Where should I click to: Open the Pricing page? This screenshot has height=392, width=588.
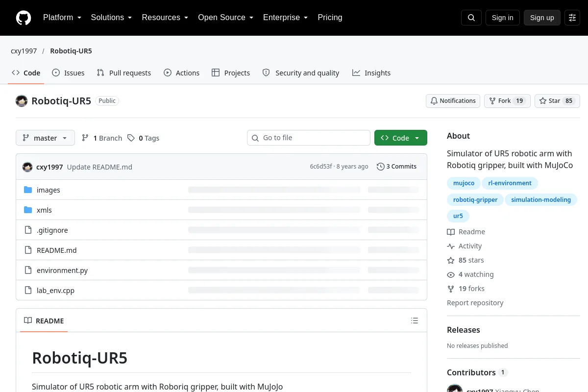pyautogui.click(x=330, y=18)
